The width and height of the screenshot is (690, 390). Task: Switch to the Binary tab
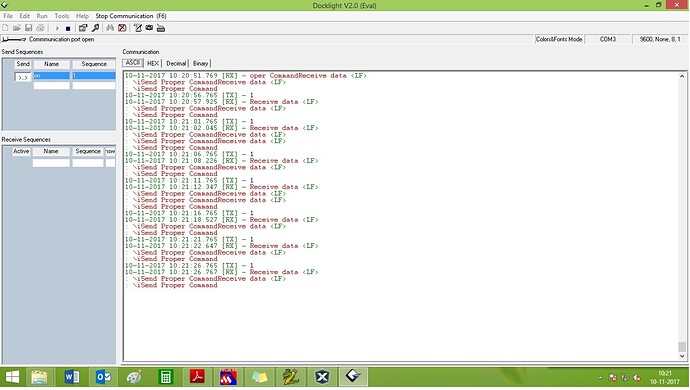coord(200,63)
